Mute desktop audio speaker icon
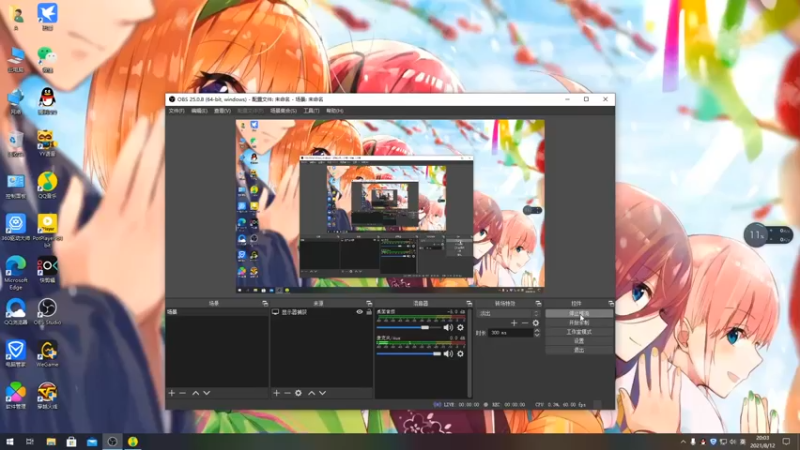The width and height of the screenshot is (800, 450). point(448,328)
